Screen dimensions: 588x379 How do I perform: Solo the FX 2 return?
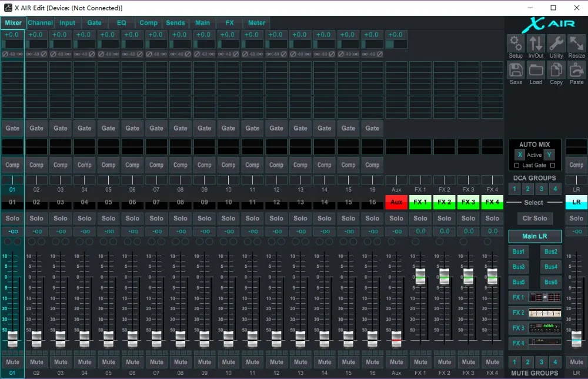pos(445,218)
